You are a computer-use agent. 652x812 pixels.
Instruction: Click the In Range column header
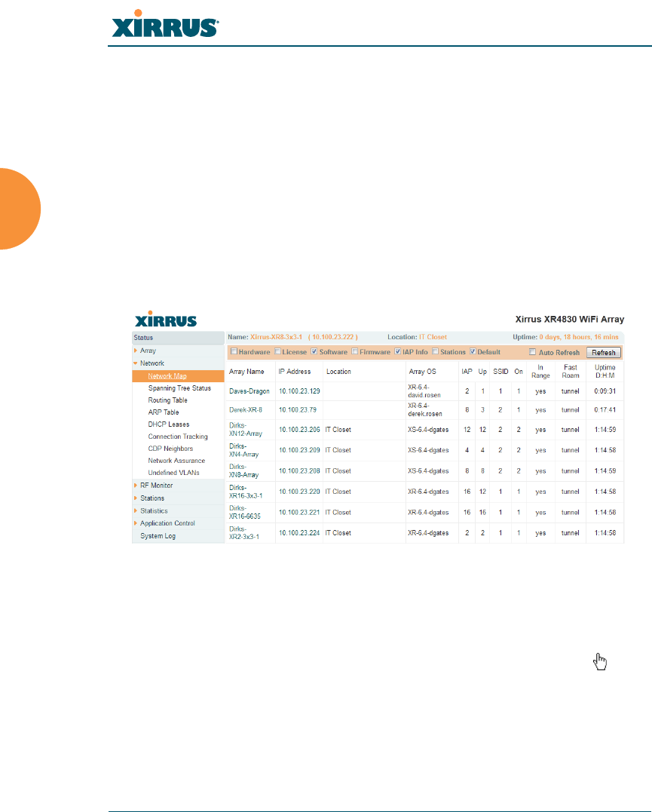[540, 371]
